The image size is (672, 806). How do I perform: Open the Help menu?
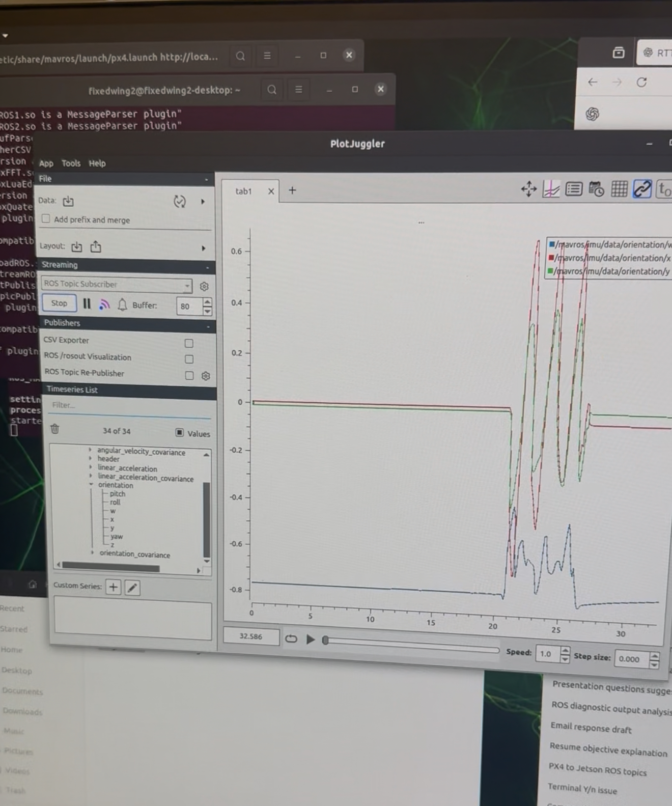pyautogui.click(x=97, y=163)
